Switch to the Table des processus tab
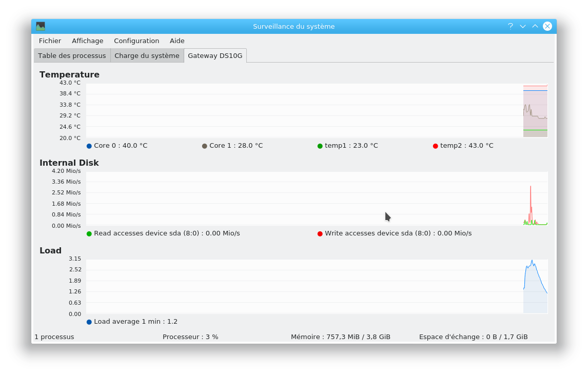Viewport: 588px width, 375px height. (x=72, y=55)
